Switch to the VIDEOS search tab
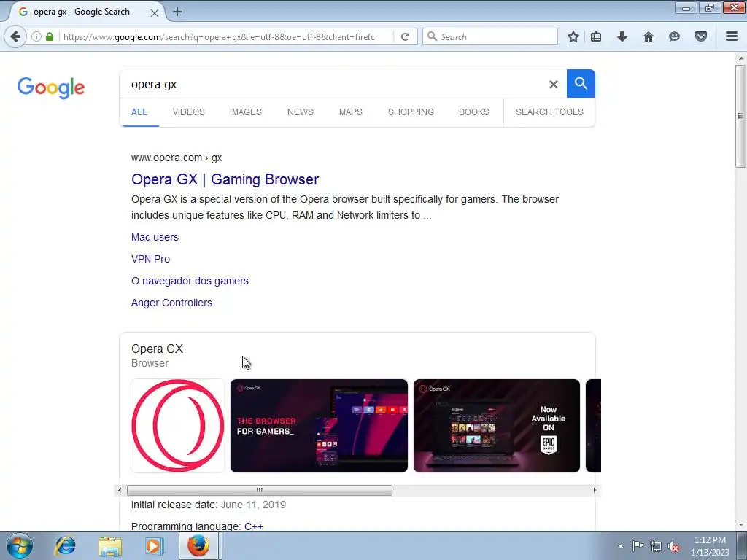 point(189,112)
